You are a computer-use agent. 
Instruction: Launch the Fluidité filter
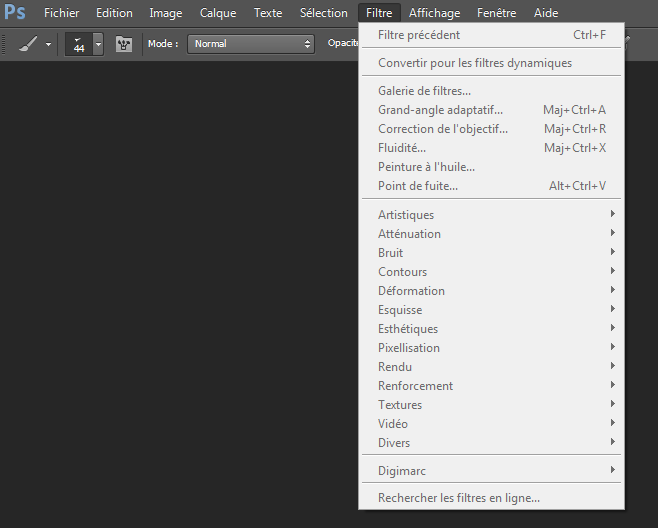491,148
